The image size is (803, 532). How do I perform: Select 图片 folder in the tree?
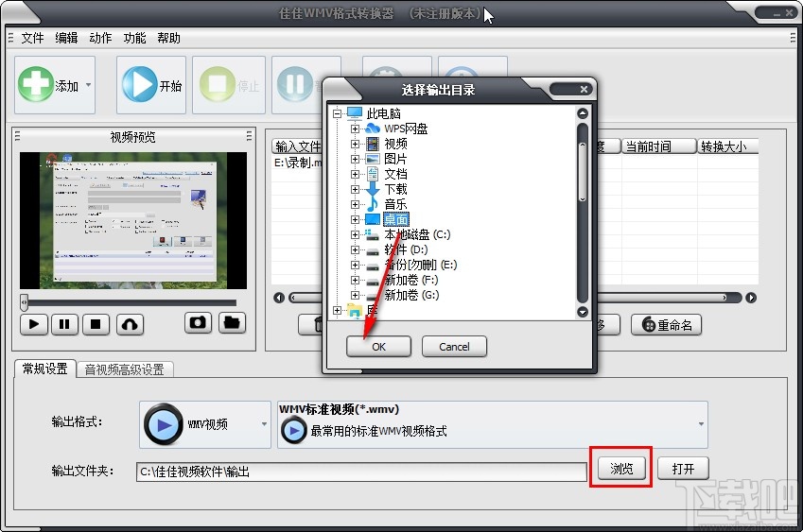click(x=396, y=159)
